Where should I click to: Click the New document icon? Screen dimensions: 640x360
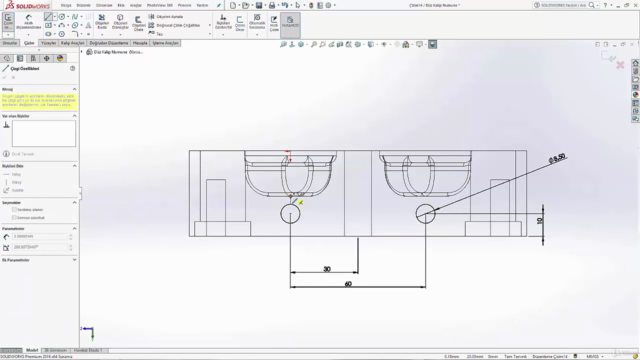coord(233,5)
